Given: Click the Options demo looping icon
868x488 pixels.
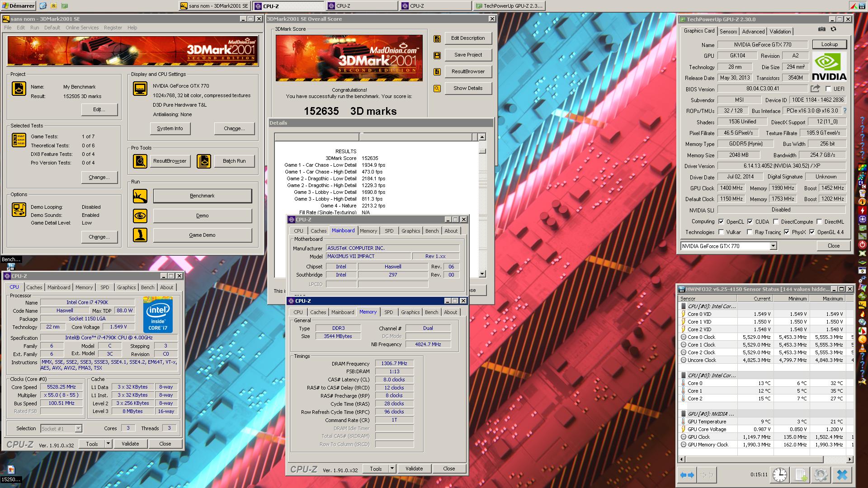Looking at the screenshot, I should [x=19, y=210].
